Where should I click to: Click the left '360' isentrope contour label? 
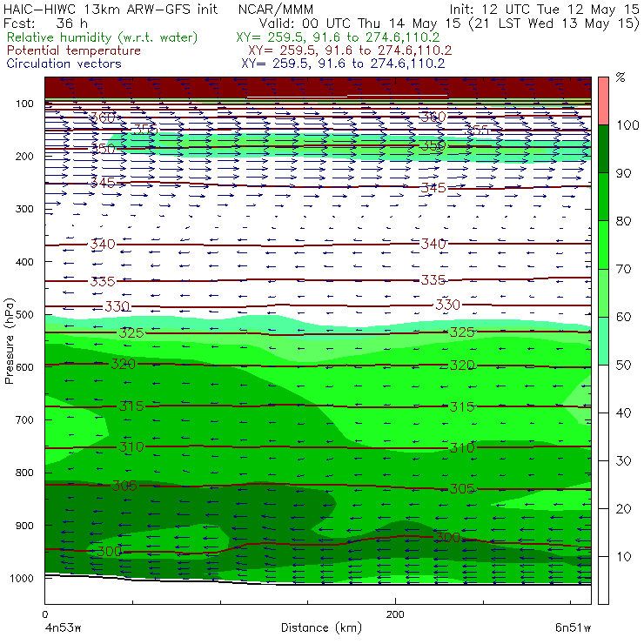103,117
